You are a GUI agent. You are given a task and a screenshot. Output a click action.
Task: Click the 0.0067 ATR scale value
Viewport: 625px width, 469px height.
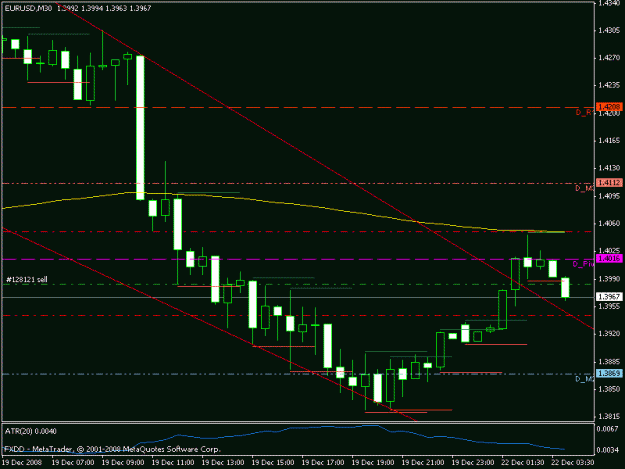(x=609, y=429)
